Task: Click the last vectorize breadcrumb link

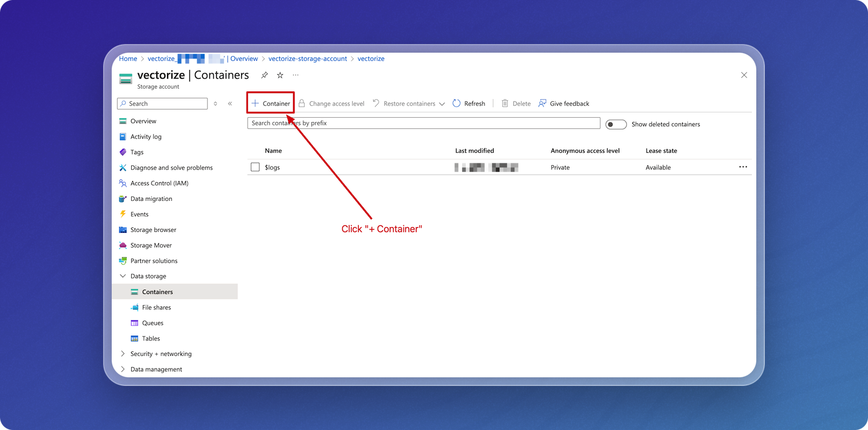Action: point(371,59)
